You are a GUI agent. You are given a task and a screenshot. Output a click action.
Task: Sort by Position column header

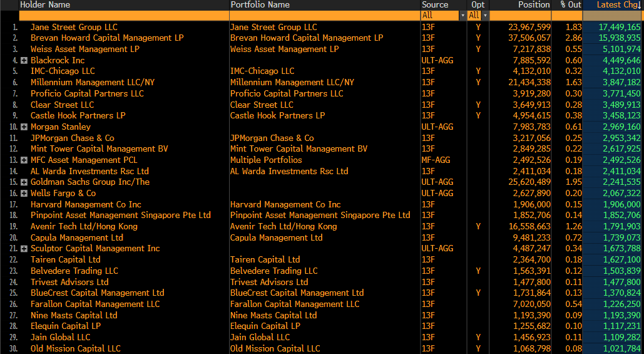(534, 5)
